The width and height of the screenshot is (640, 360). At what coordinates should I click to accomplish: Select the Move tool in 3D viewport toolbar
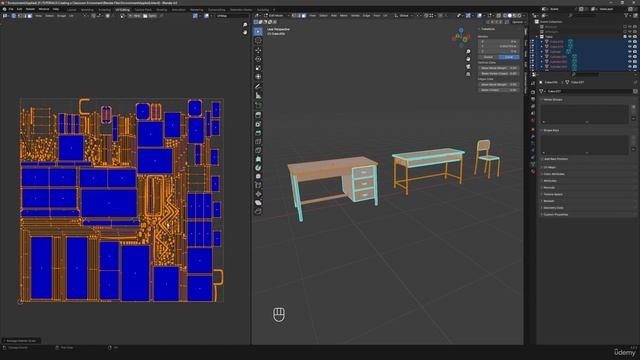coord(258,50)
